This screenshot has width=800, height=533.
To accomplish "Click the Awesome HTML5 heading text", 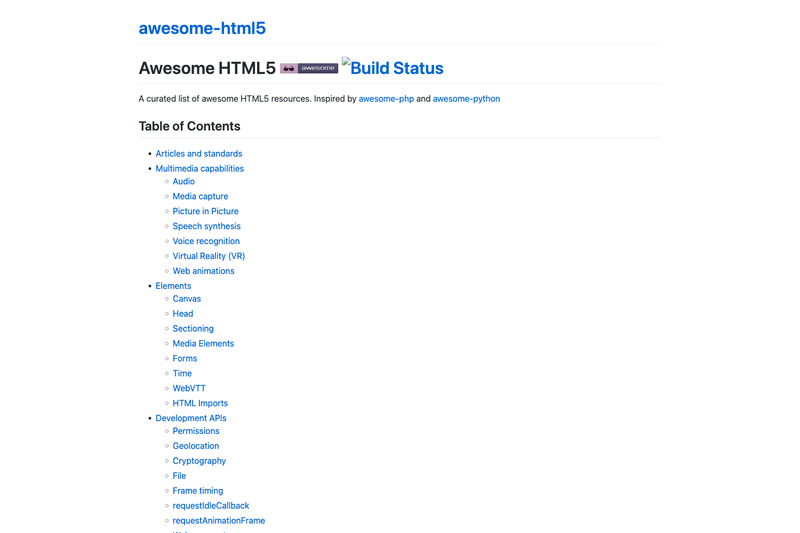I will [x=207, y=68].
